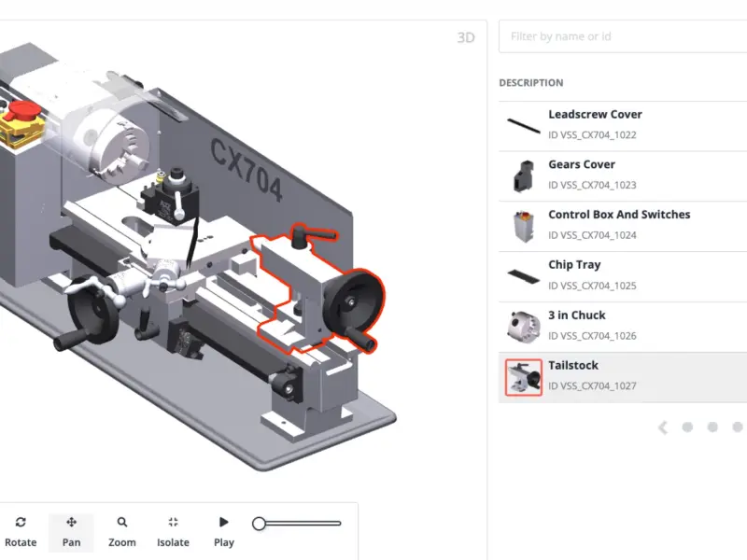Click the explode slider handle
The height and width of the screenshot is (560, 747).
[x=259, y=524]
